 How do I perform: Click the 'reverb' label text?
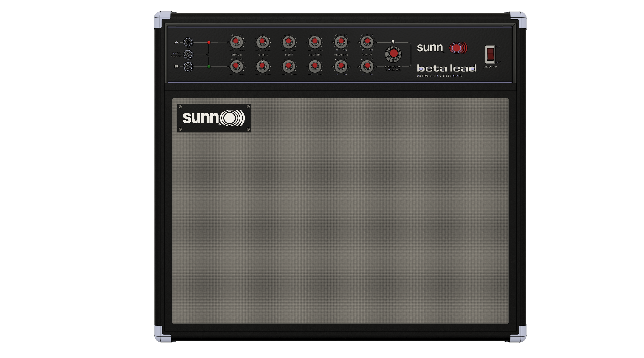click(341, 55)
